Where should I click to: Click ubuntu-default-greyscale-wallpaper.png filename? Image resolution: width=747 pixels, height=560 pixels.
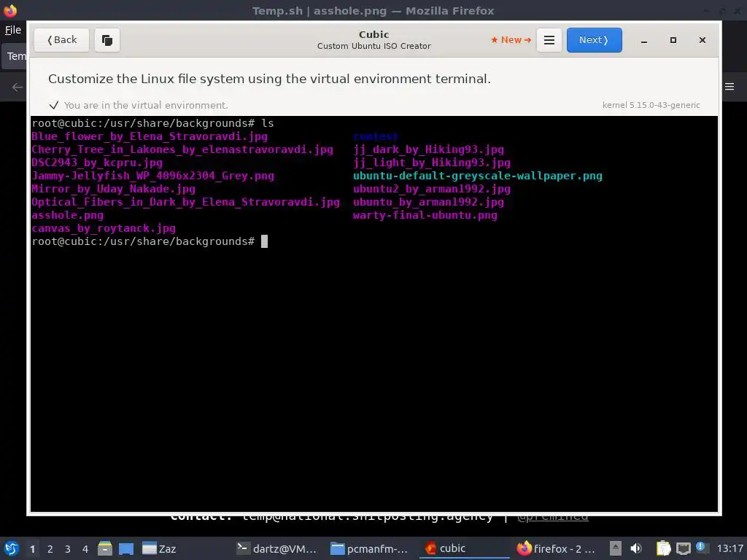pyautogui.click(x=477, y=176)
